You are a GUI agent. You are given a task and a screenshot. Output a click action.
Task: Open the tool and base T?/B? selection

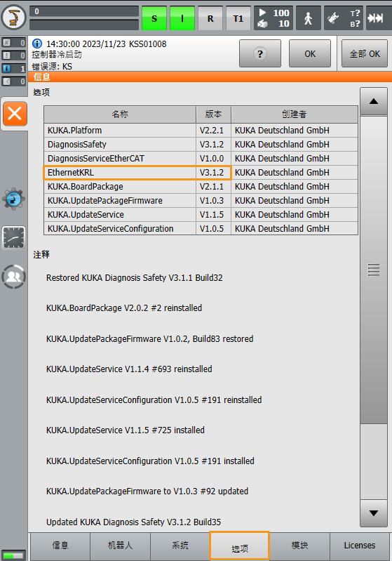click(344, 18)
